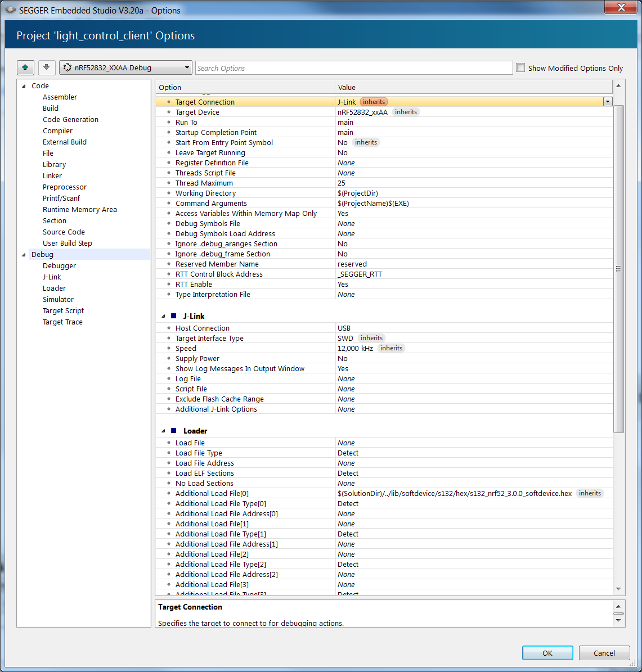Viewport: 642px width, 672px height.
Task: Select Target Trace category
Action: coord(62,322)
